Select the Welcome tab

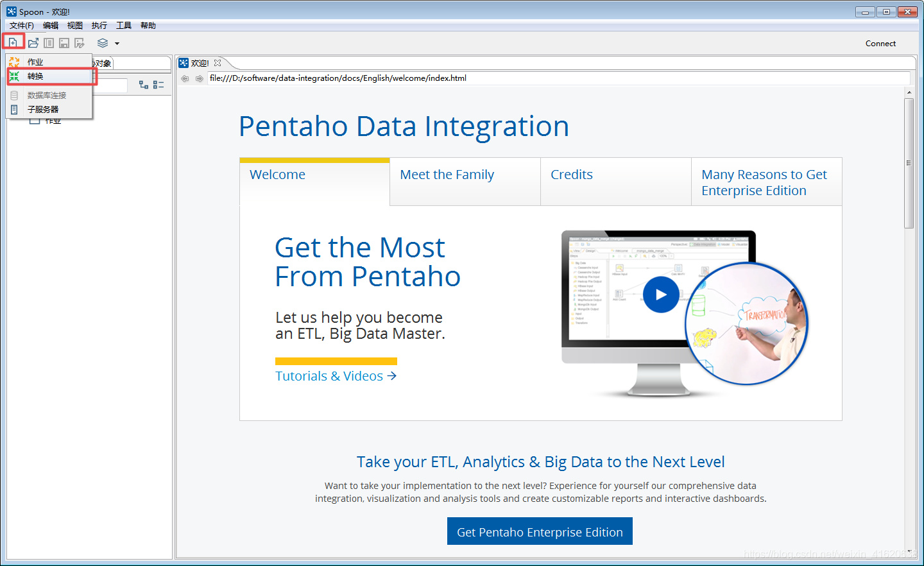[314, 182]
